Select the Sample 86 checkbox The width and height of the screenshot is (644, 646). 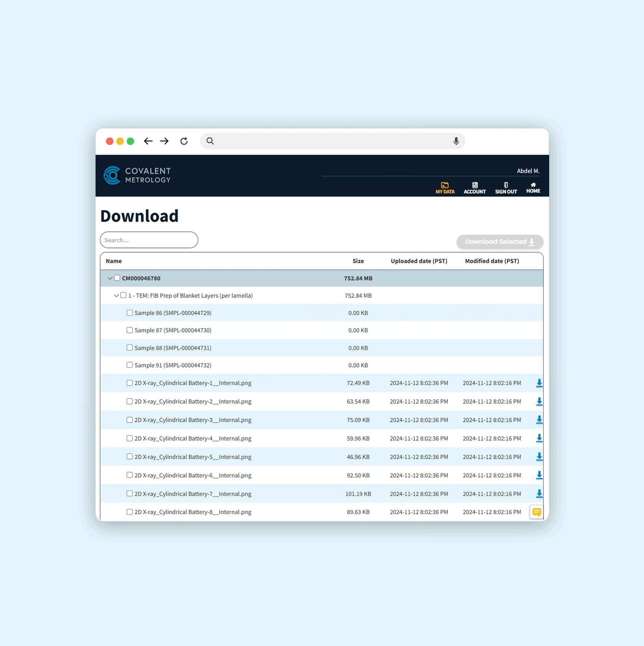[x=130, y=313]
